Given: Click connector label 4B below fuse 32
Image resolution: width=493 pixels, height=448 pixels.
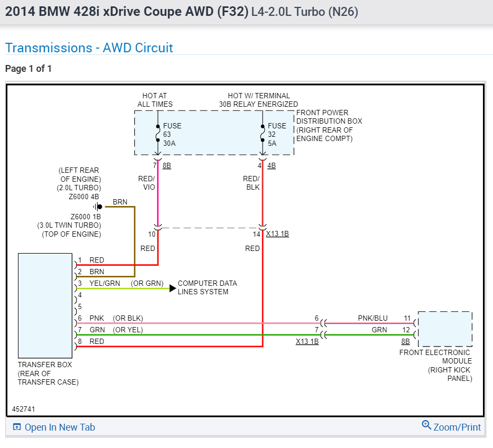Looking at the screenshot, I should [272, 166].
